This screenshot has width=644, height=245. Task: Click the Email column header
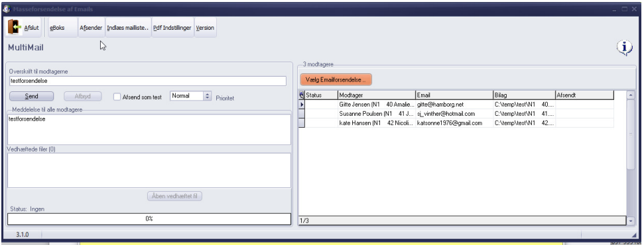[454, 95]
